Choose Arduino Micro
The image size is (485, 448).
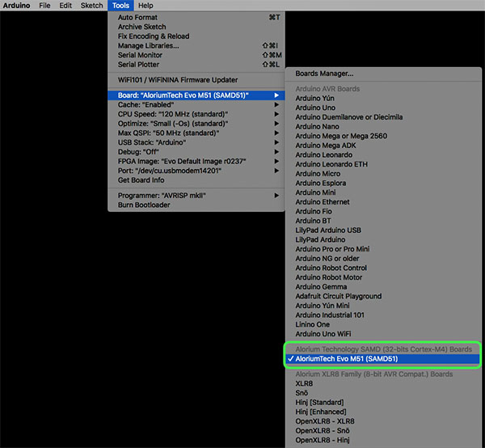pyautogui.click(x=383, y=174)
